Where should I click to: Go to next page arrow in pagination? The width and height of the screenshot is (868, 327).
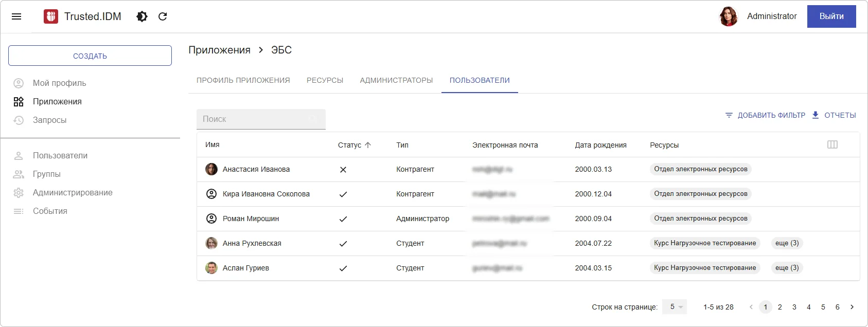point(852,307)
